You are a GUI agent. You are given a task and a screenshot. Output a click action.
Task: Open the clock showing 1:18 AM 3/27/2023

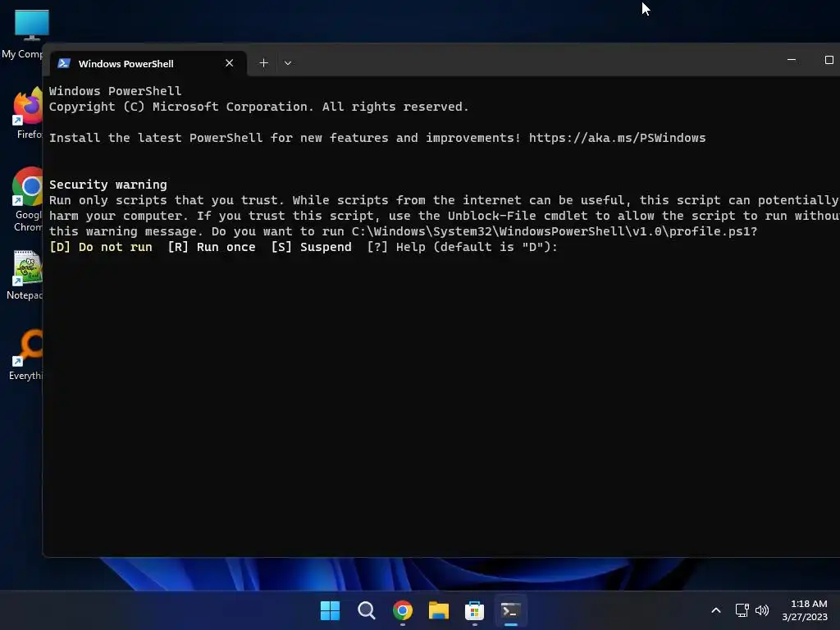pyautogui.click(x=806, y=610)
